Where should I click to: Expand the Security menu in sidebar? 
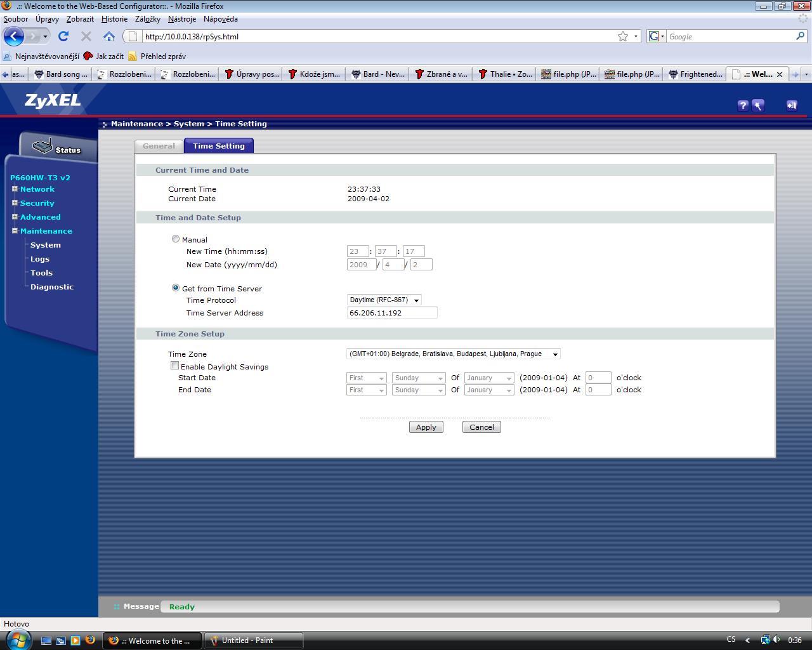point(15,202)
